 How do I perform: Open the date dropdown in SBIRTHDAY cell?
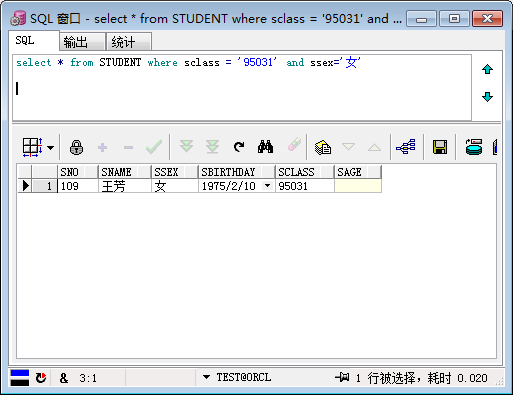coord(267,186)
